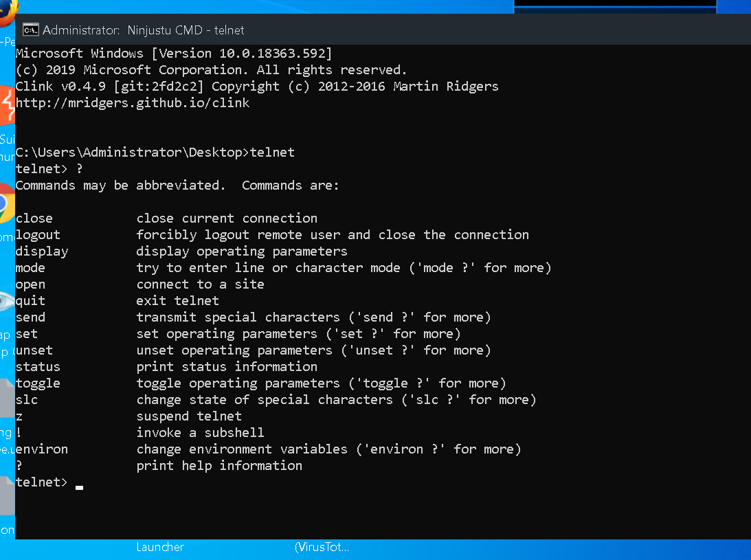Click the 'forcibly logout remote user' description
Viewport: 751px width, 560px height.
[x=333, y=235]
